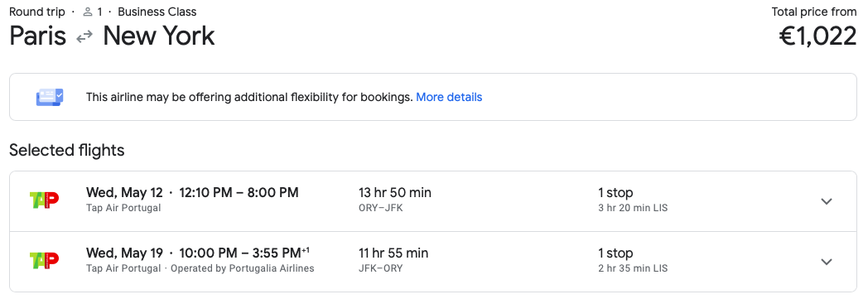Screen dimensions: 868x299
Task: Select the Wed, May 19 departure time text
Action: (198, 253)
